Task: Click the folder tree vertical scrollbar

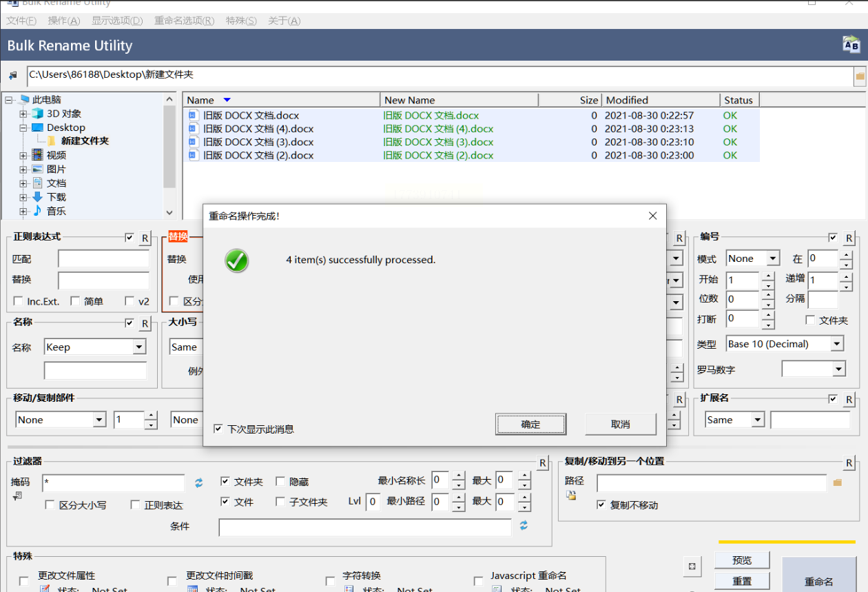Action: [x=169, y=155]
